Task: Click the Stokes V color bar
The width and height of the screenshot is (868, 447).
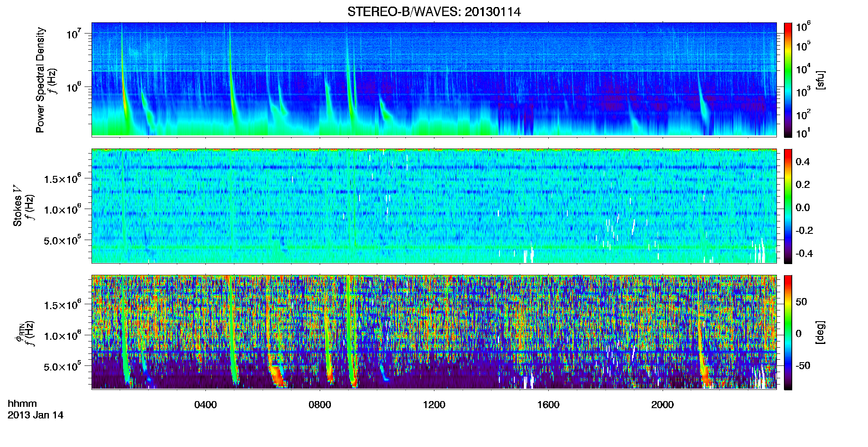Action: 788,206
